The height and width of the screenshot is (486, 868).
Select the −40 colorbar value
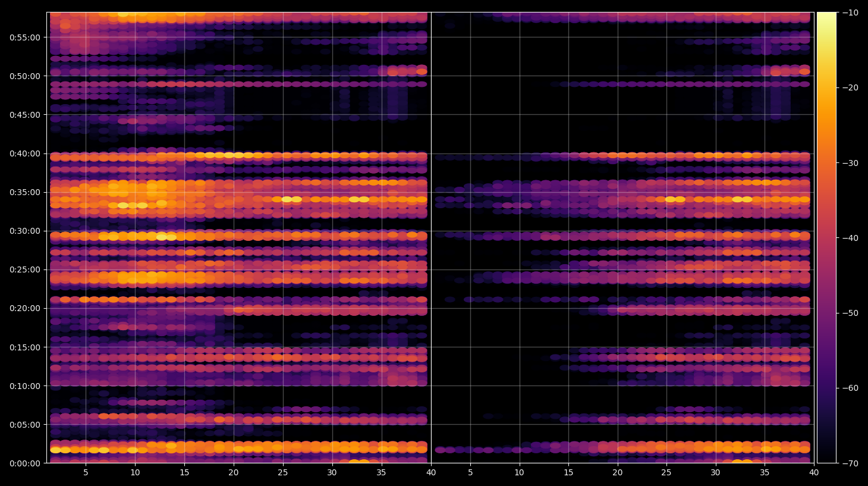coord(850,238)
